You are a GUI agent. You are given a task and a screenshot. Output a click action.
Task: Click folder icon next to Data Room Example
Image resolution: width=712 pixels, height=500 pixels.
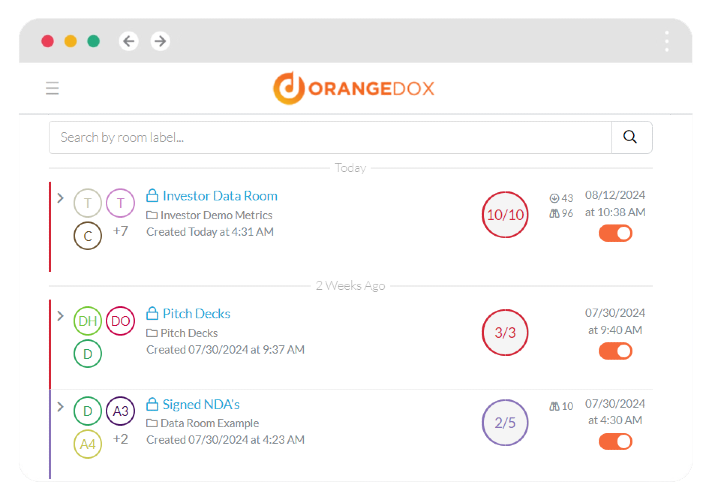(152, 423)
